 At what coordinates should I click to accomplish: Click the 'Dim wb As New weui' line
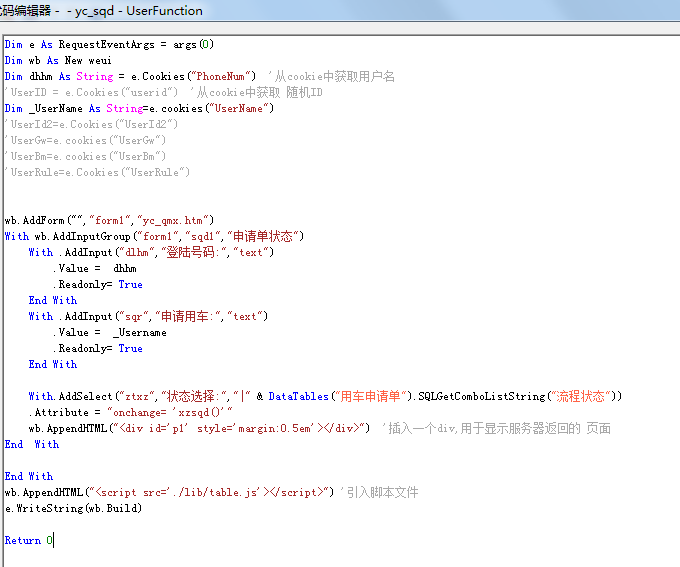coord(58,61)
